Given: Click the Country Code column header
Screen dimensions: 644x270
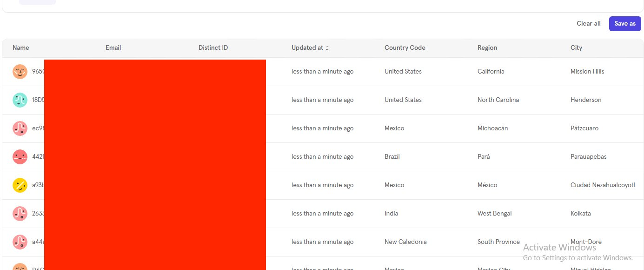Looking at the screenshot, I should coord(405,48).
